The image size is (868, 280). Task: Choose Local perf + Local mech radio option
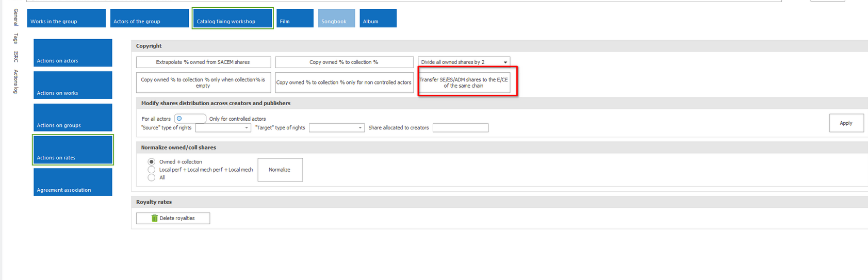tap(152, 170)
